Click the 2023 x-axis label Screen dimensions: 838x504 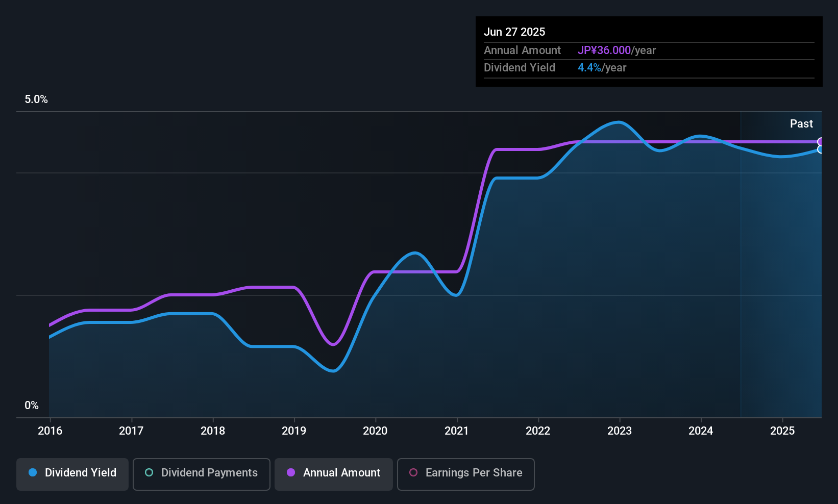click(x=620, y=431)
